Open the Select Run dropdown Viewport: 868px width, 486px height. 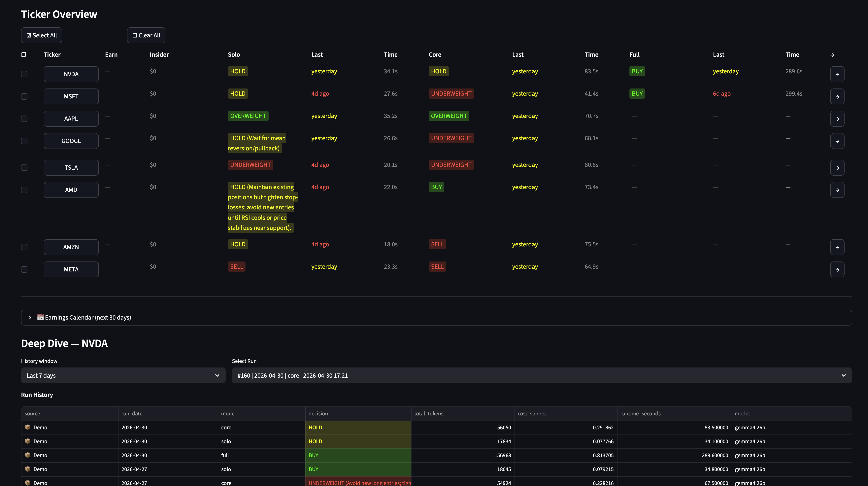click(542, 375)
